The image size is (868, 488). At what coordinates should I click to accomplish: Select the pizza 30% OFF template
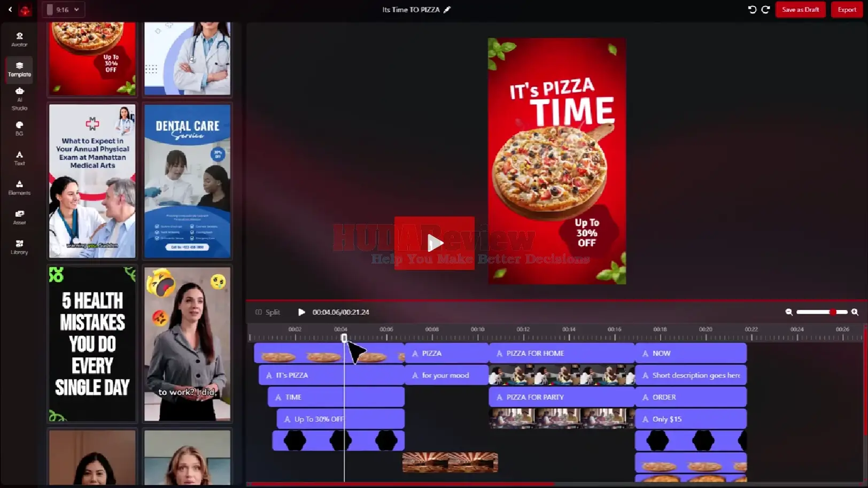tap(92, 58)
